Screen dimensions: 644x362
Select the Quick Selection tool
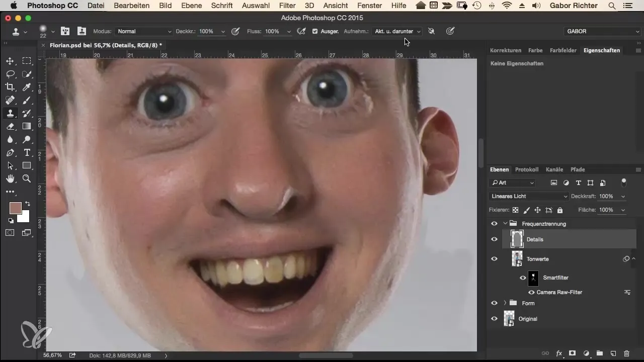tap(27, 74)
